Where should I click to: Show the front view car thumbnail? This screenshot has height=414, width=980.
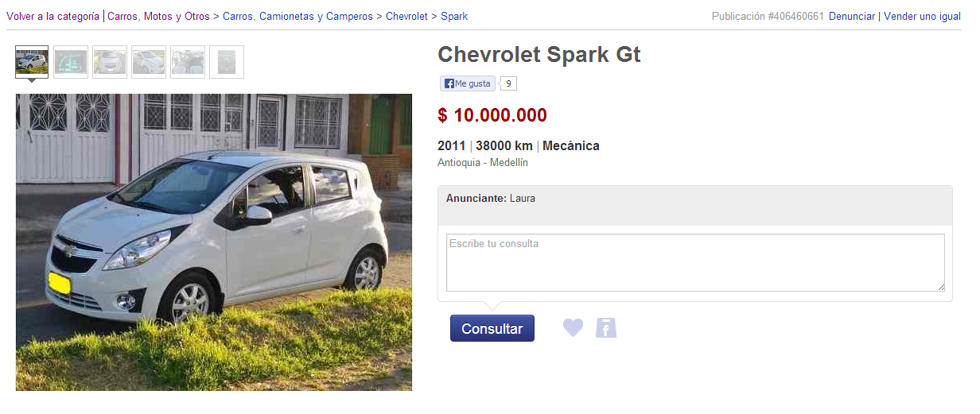[x=110, y=62]
